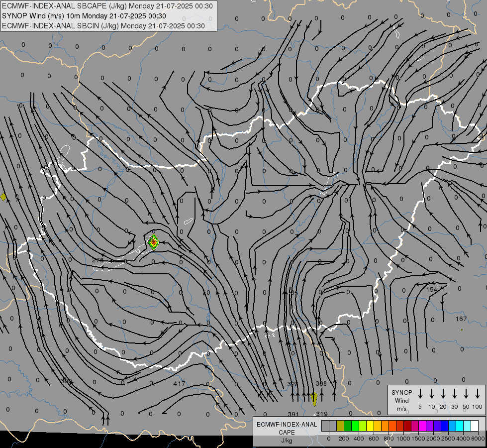
Task: Click the CAPE value 308 on the map
Action: 321,383
